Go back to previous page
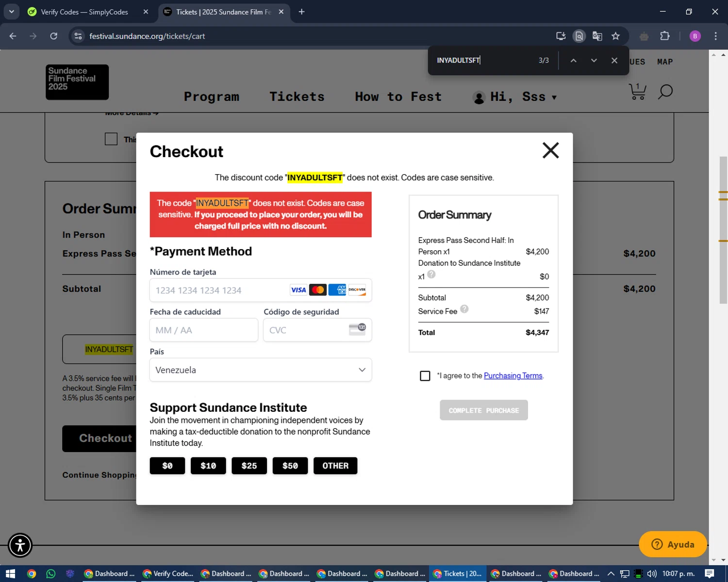Image resolution: width=728 pixels, height=582 pixels. (x=13, y=36)
